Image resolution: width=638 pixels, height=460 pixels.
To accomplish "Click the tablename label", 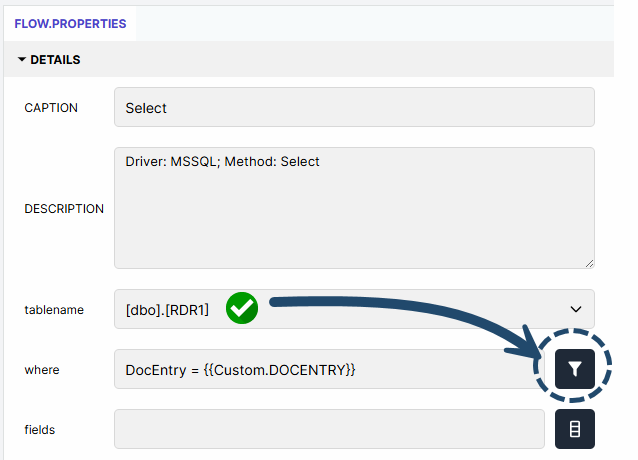I will point(54,310).
